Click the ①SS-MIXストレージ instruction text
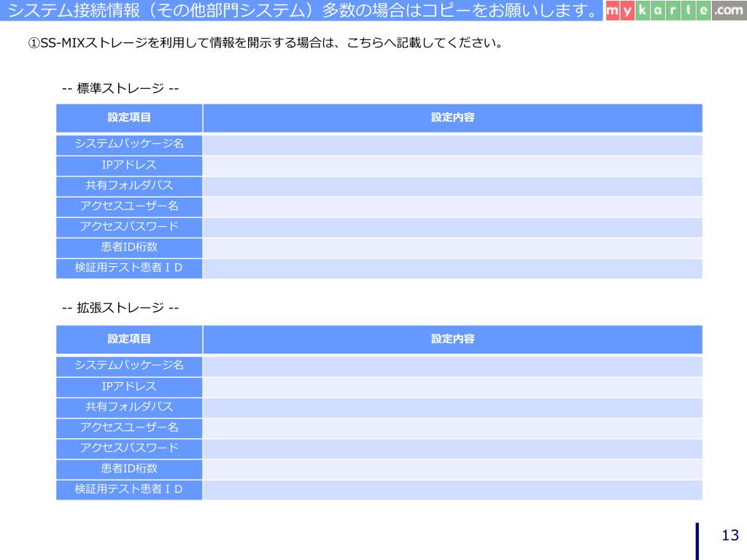747x560 pixels. (266, 43)
